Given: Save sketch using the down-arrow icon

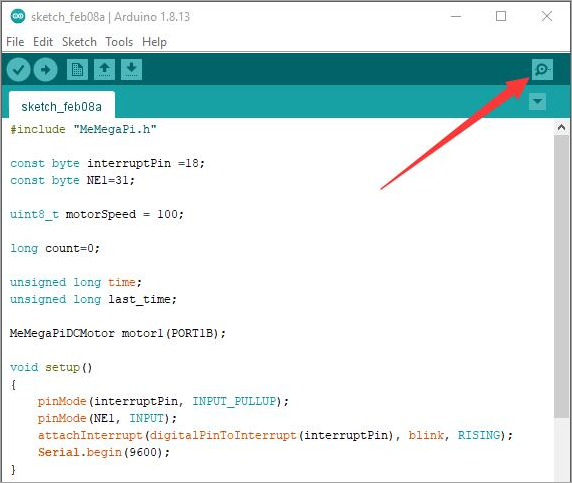Looking at the screenshot, I should (x=131, y=69).
